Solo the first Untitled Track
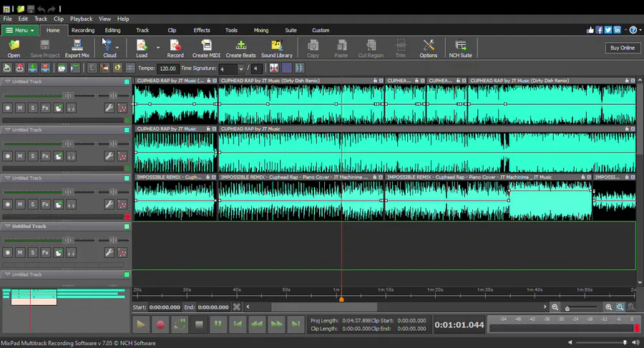 tap(33, 108)
